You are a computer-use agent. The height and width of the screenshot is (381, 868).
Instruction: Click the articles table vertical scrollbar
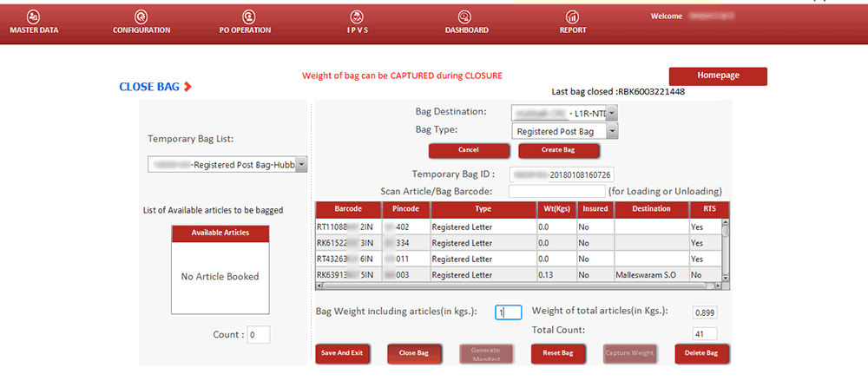click(726, 247)
